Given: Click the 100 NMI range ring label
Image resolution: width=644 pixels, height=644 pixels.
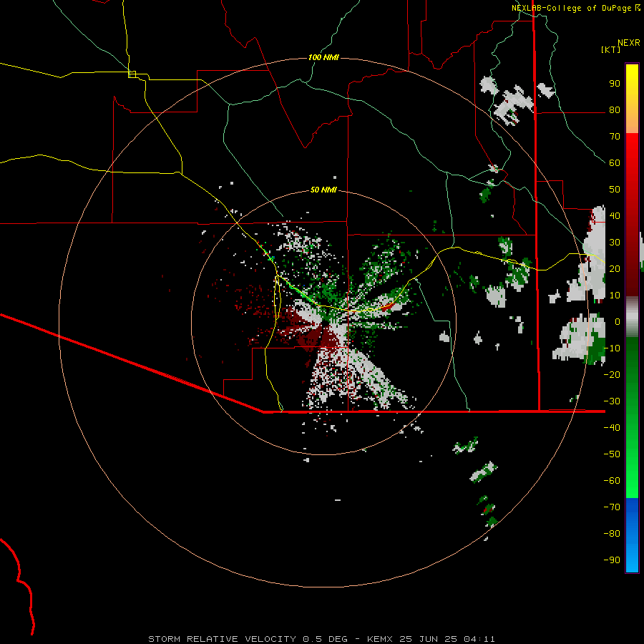Looking at the screenshot, I should pyautogui.click(x=323, y=57).
